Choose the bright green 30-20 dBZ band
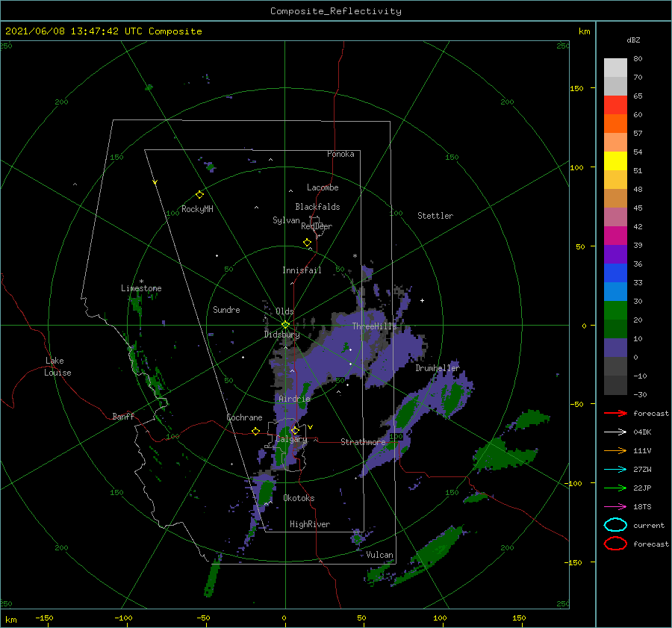Image resolution: width=672 pixels, height=628 pixels. (x=615, y=311)
